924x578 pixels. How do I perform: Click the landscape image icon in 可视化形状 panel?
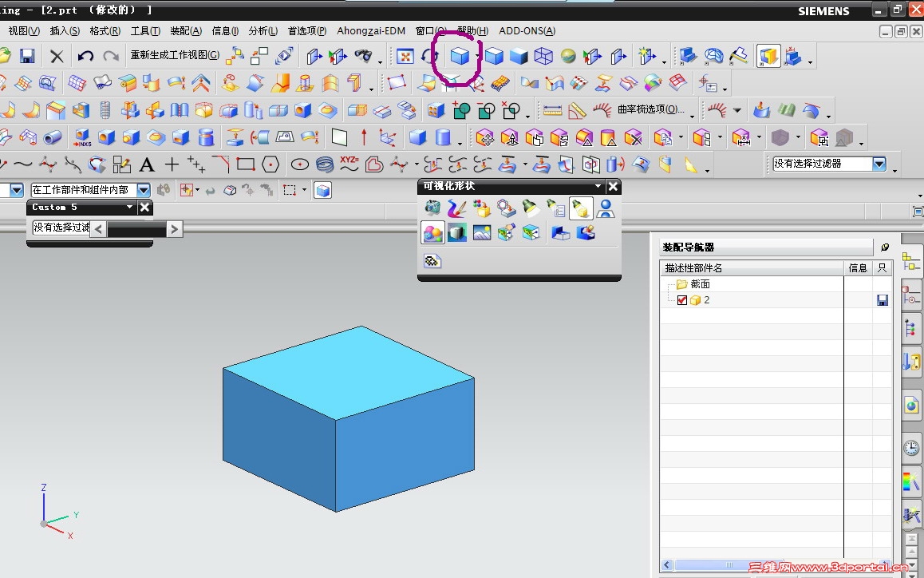point(481,232)
